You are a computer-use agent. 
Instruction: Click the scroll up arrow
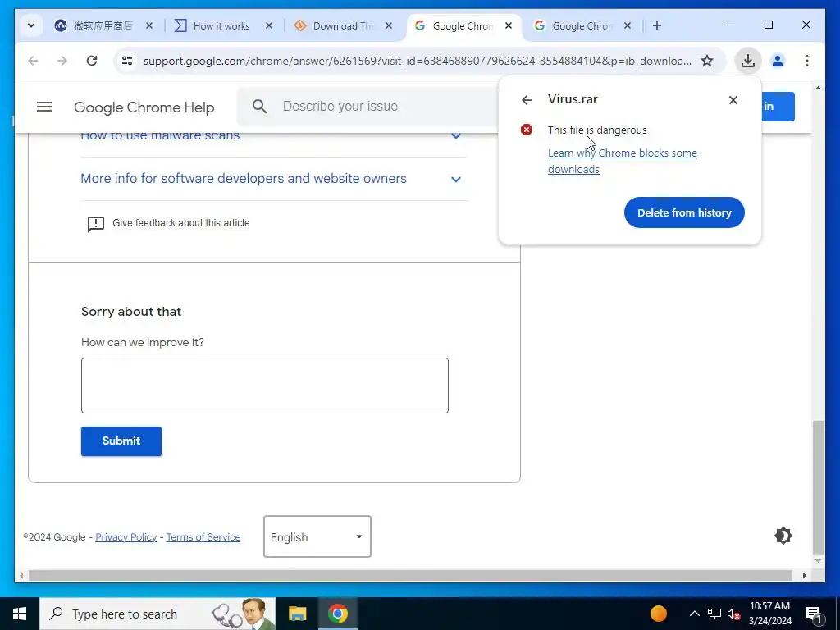point(818,87)
